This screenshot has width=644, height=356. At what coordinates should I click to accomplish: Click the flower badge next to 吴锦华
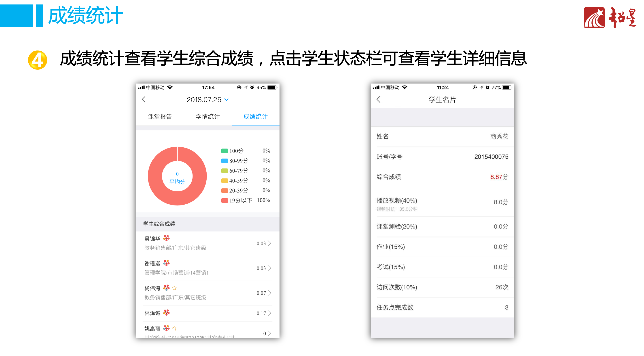coord(166,238)
